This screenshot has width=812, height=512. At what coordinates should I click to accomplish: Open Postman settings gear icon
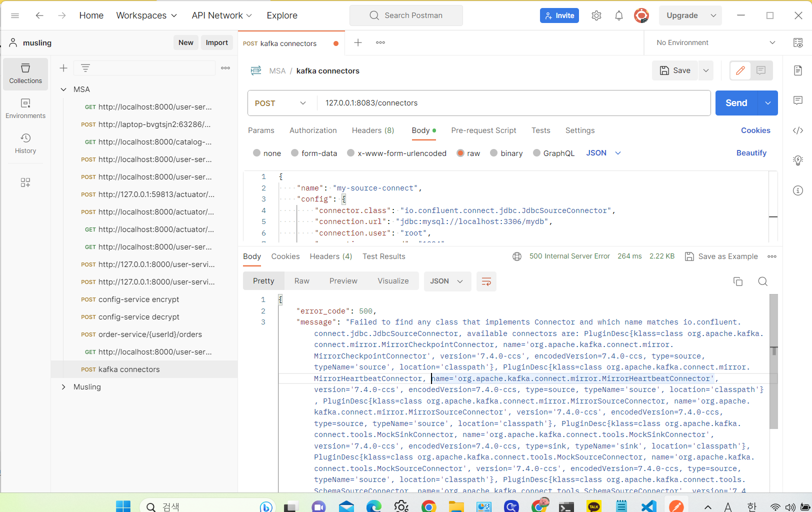596,15
